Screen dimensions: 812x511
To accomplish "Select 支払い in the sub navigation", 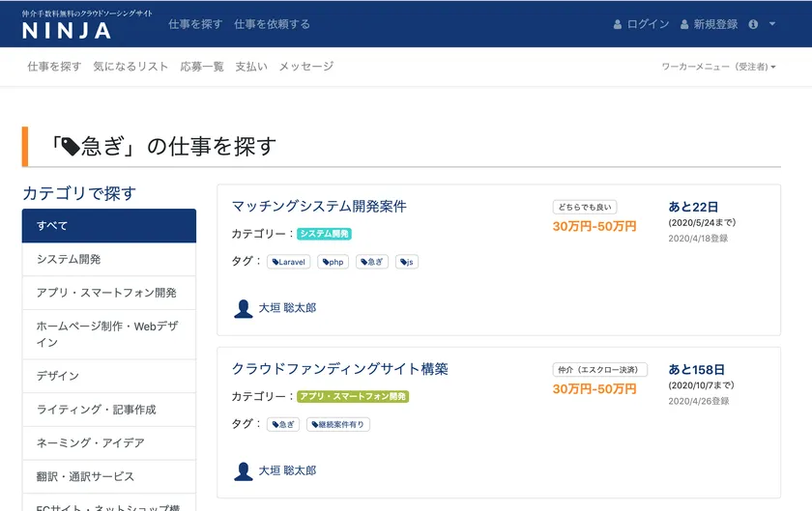I will pos(251,67).
